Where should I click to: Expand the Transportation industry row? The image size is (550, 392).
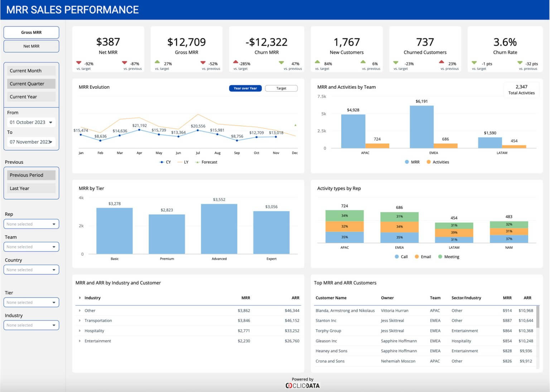80,320
